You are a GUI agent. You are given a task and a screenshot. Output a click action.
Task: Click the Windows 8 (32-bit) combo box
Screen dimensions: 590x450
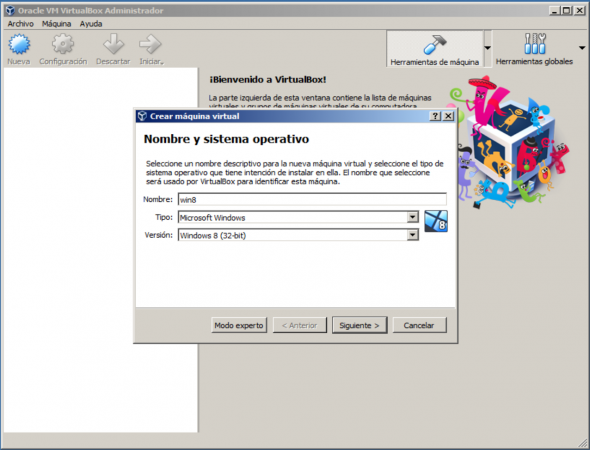click(x=298, y=235)
